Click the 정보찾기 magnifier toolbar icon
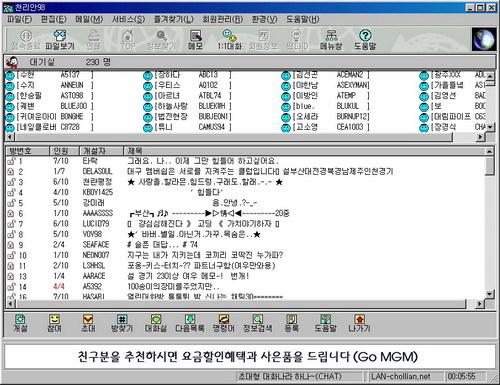 coord(161,40)
